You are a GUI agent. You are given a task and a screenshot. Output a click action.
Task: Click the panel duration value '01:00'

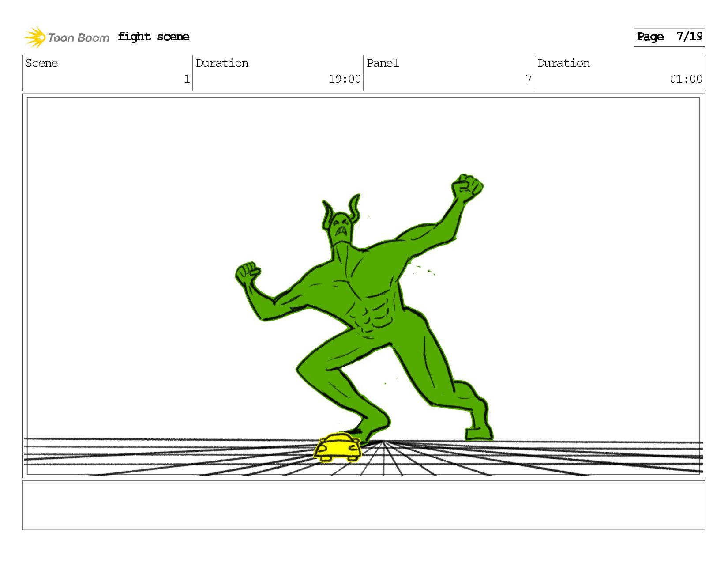click(686, 79)
